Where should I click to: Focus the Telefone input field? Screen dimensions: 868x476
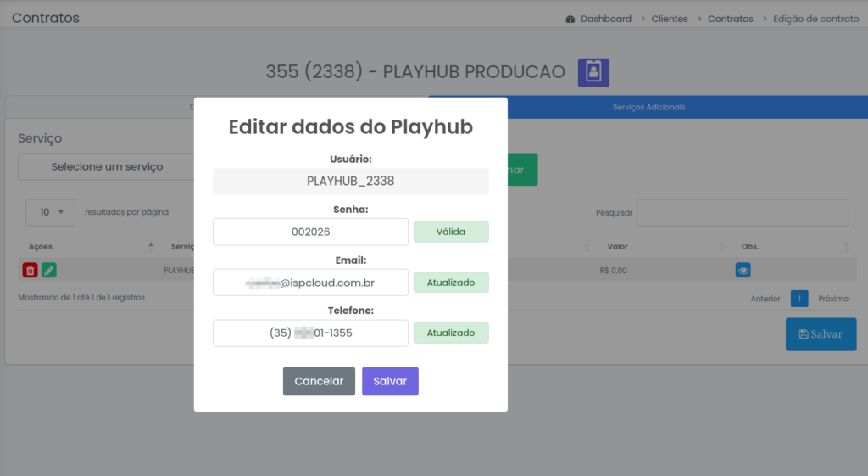pyautogui.click(x=310, y=333)
